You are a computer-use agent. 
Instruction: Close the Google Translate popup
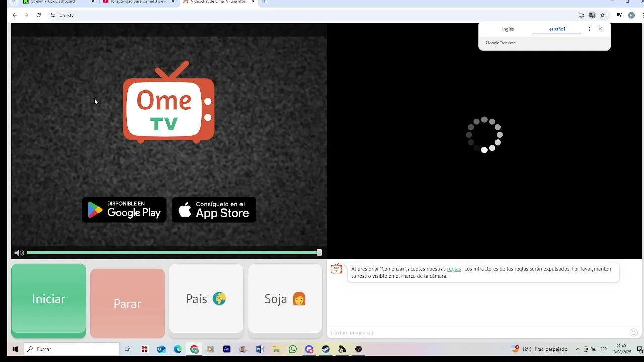click(x=600, y=29)
